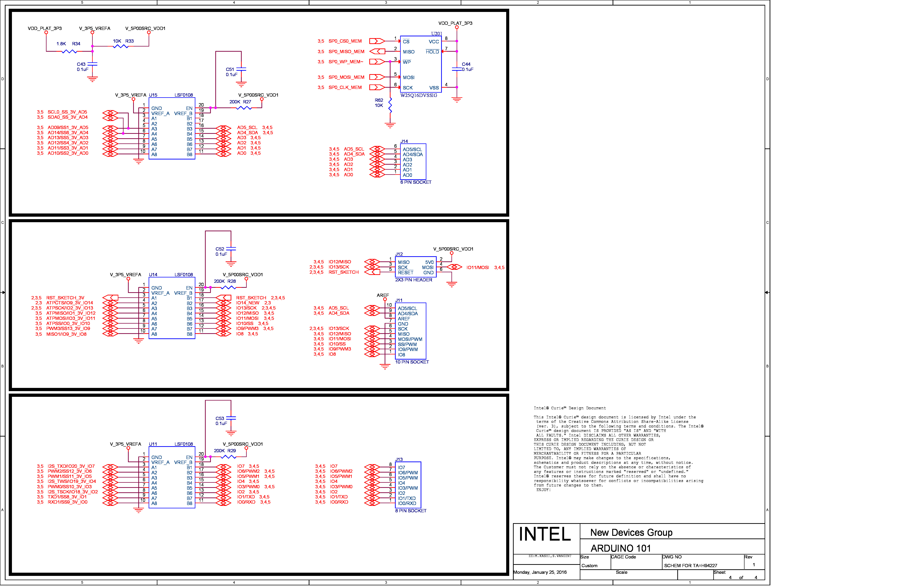Click the R29 200K resistor label
This screenshot has width=909, height=588.
coord(225,451)
